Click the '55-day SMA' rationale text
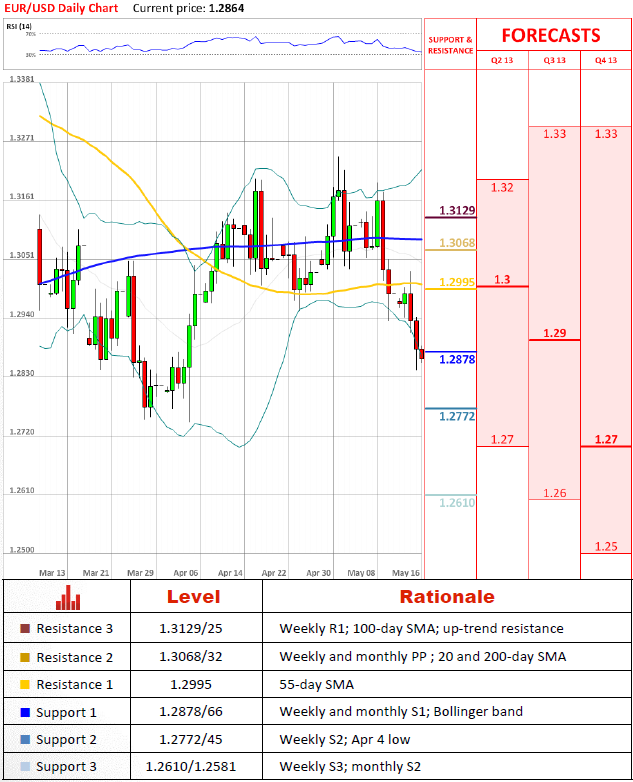This screenshot has height=782, width=633. point(316,685)
